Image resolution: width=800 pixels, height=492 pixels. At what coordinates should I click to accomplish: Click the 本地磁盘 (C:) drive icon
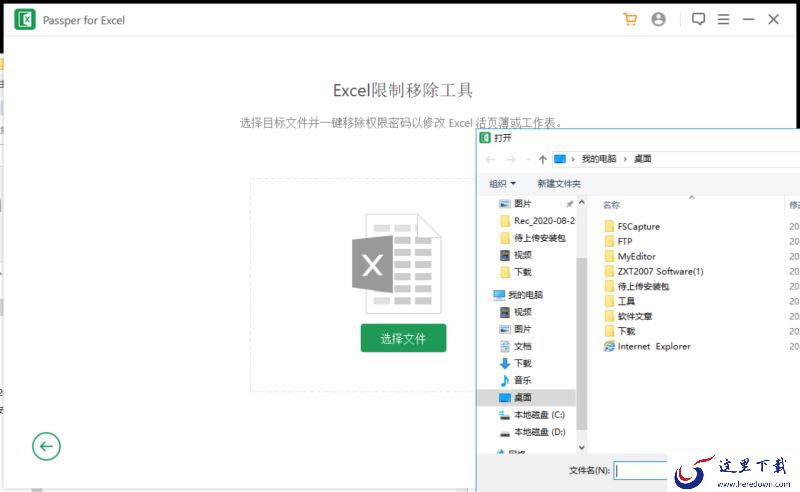[x=505, y=415]
